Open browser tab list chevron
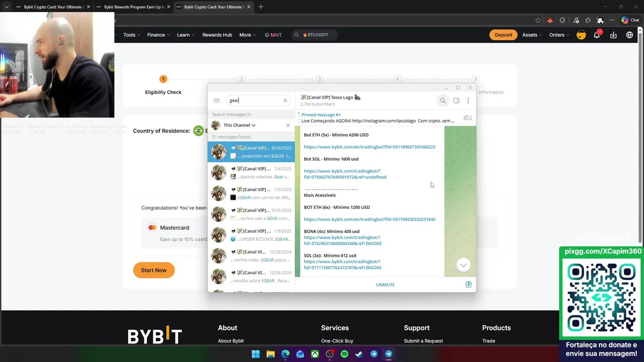The width and height of the screenshot is (644, 362). (7, 7)
